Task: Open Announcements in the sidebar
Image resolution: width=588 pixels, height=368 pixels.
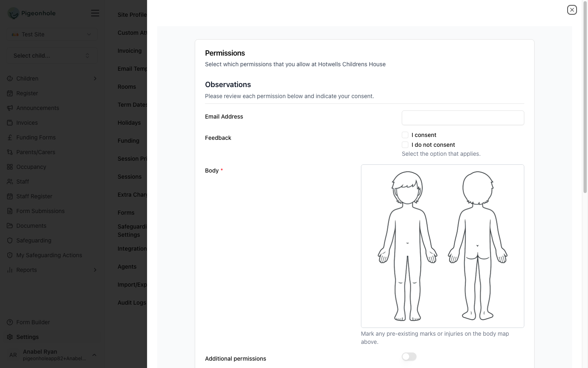Action: (x=38, y=108)
